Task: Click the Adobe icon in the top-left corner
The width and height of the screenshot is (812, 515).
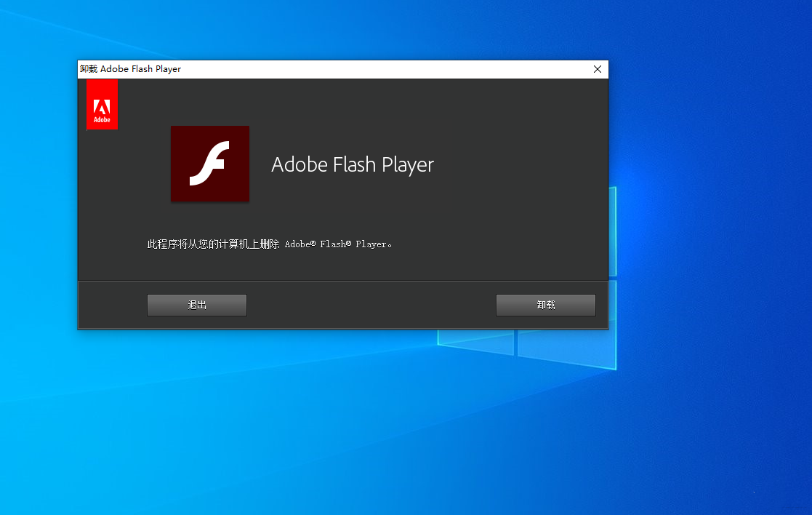Action: pos(102,104)
